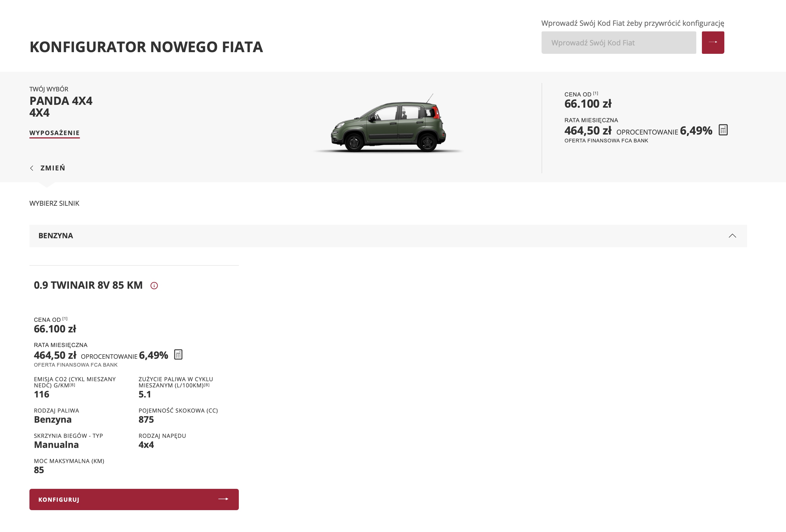Click footnote [1] in engine card price
Screen dimensions: 786x532
(65, 319)
